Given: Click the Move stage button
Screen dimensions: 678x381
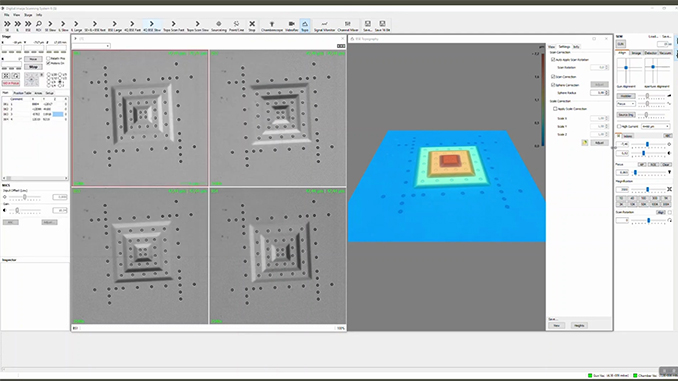Looking at the screenshot, I should click(33, 59).
